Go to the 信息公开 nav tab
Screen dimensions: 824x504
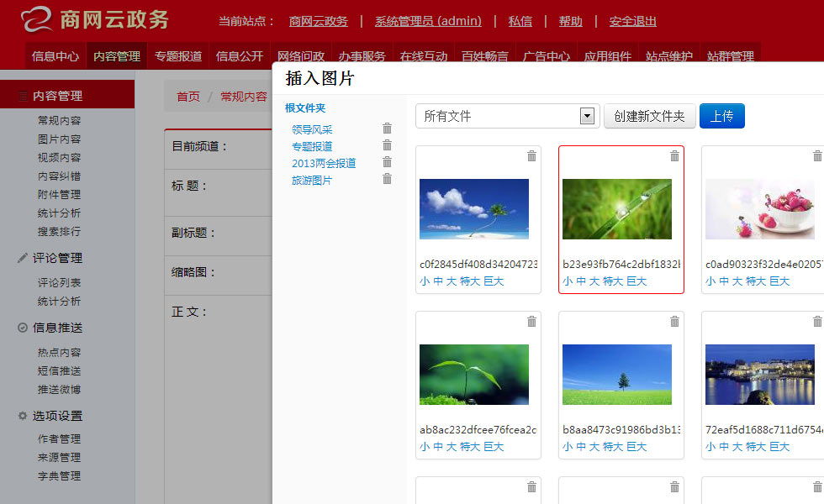(240, 56)
